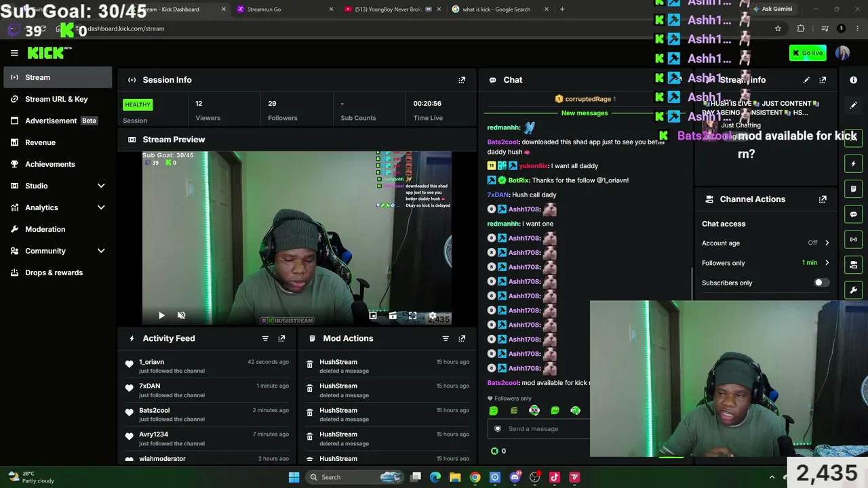Open the TikTok app from the taskbar

coord(555,477)
